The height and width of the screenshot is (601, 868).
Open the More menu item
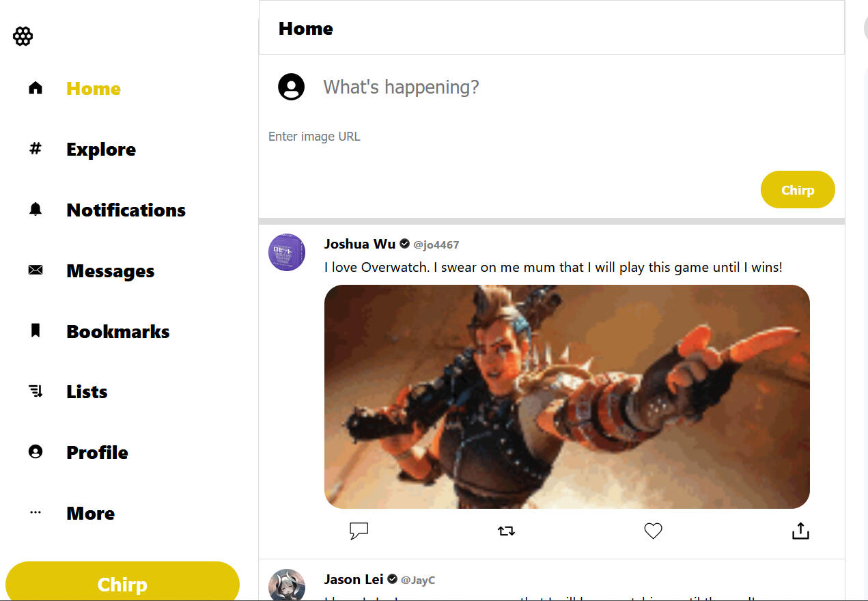[x=90, y=513]
